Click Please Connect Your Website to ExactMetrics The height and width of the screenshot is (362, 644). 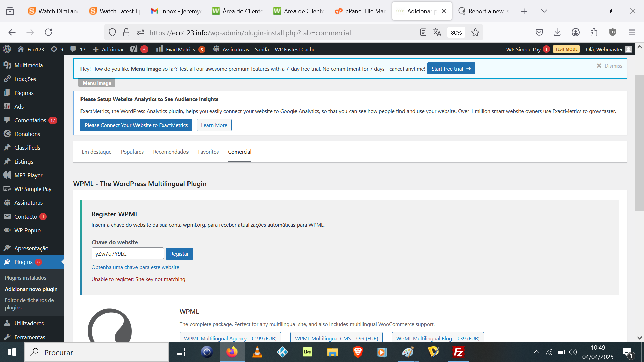(136, 125)
